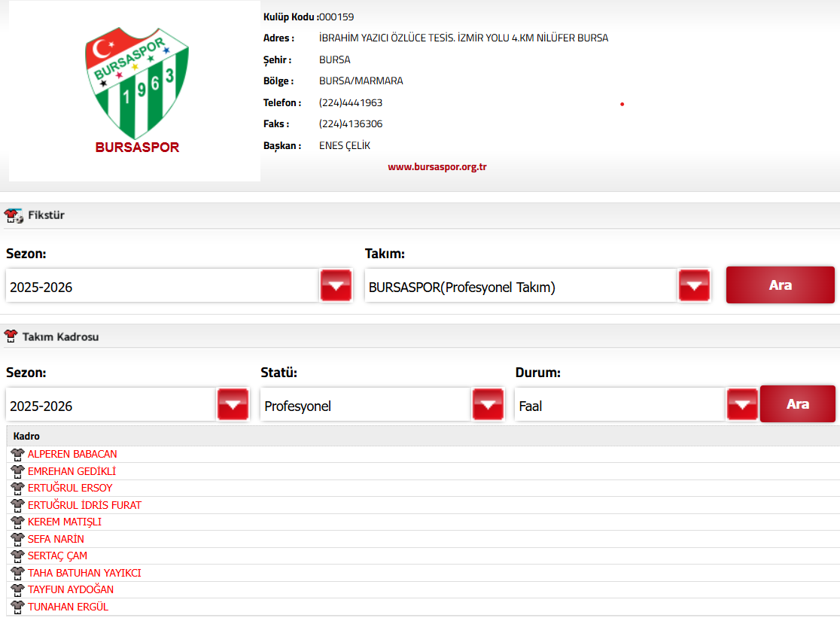The image size is (840, 621).
Task: Click the region value BURSA/MARMARA
Action: [x=361, y=81]
